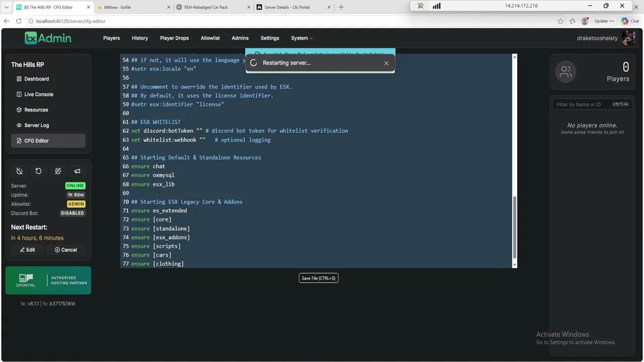
Task: Open a new browser tab
Action: [x=341, y=7]
